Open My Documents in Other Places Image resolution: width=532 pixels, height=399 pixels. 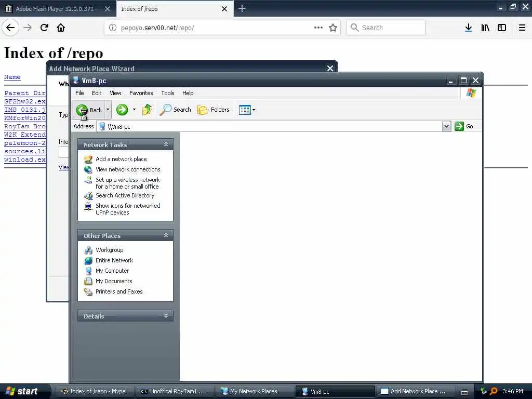114,281
